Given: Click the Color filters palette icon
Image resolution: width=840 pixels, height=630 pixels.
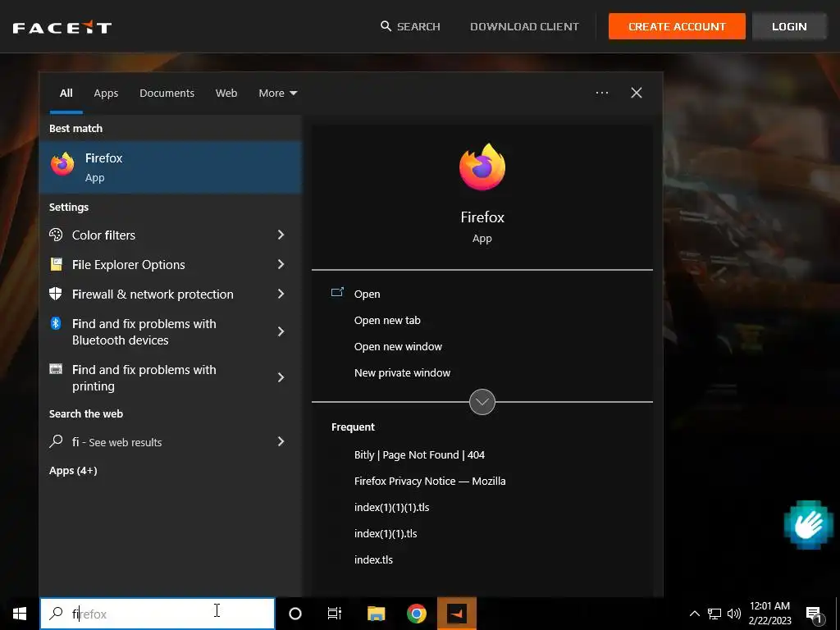Looking at the screenshot, I should pos(56,235).
